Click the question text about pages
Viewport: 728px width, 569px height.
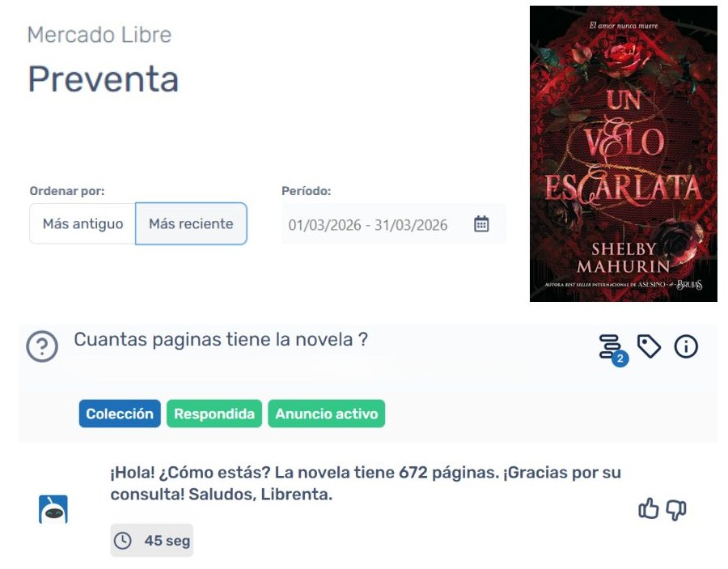click(x=221, y=340)
